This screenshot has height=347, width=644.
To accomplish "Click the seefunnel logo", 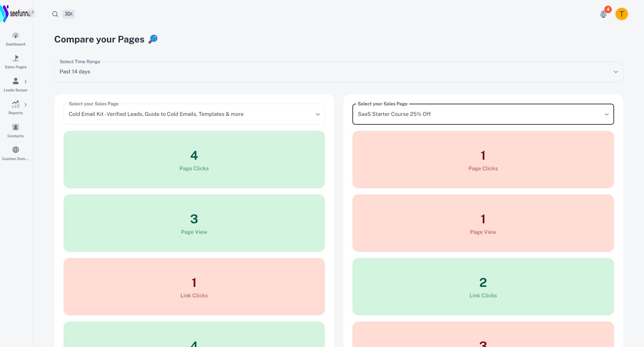I will (15, 14).
